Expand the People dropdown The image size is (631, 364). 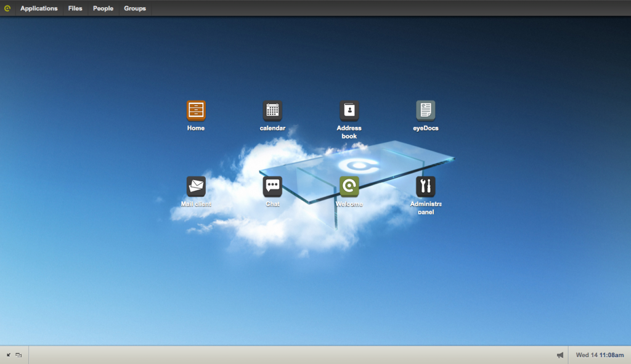(x=103, y=8)
